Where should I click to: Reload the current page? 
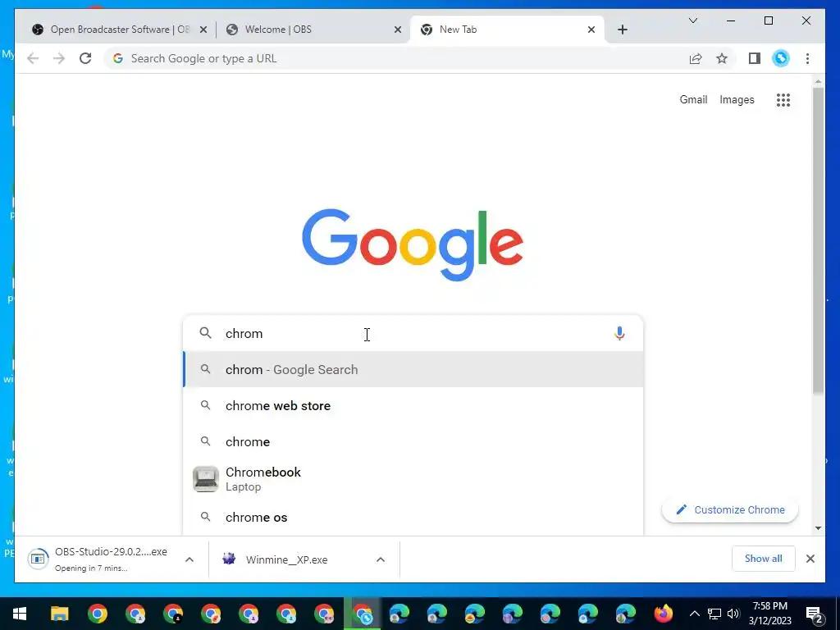click(85, 58)
